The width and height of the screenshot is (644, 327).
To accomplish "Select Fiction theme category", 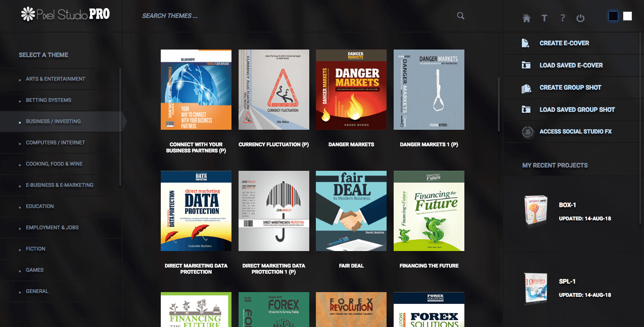I will [35, 249].
